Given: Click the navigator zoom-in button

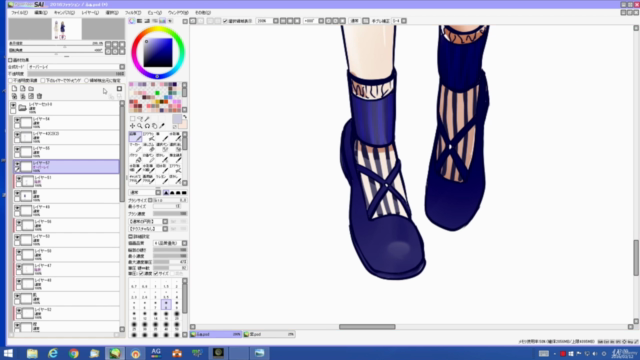Looking at the screenshot, I should click(x=115, y=44).
